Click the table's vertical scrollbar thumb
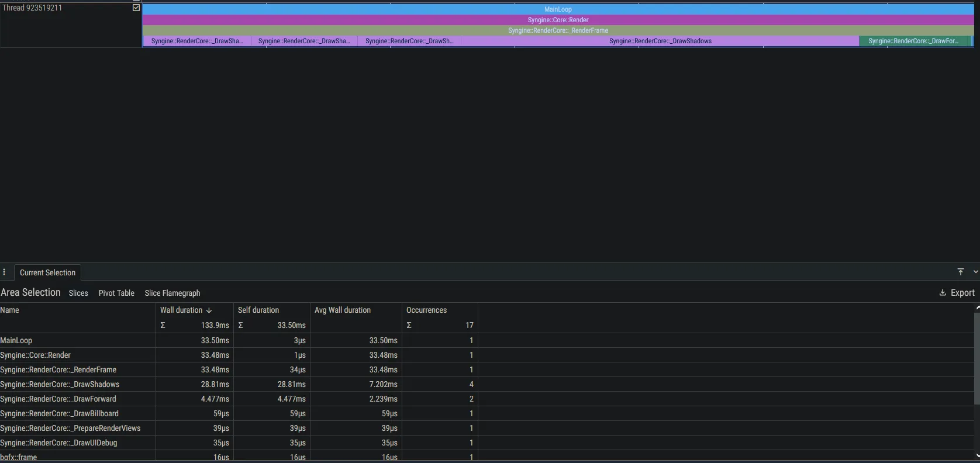This screenshot has width=980, height=463. click(976, 358)
